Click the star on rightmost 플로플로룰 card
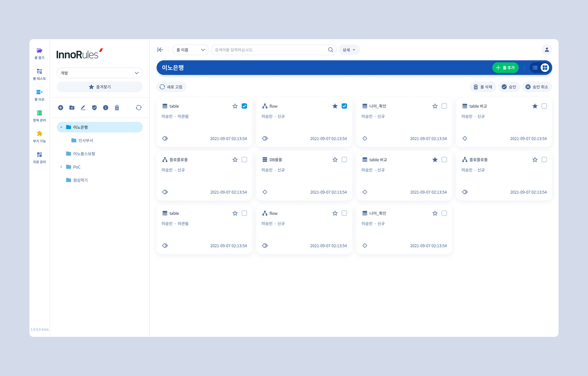Screen dimensions: 588x376 coord(535,160)
